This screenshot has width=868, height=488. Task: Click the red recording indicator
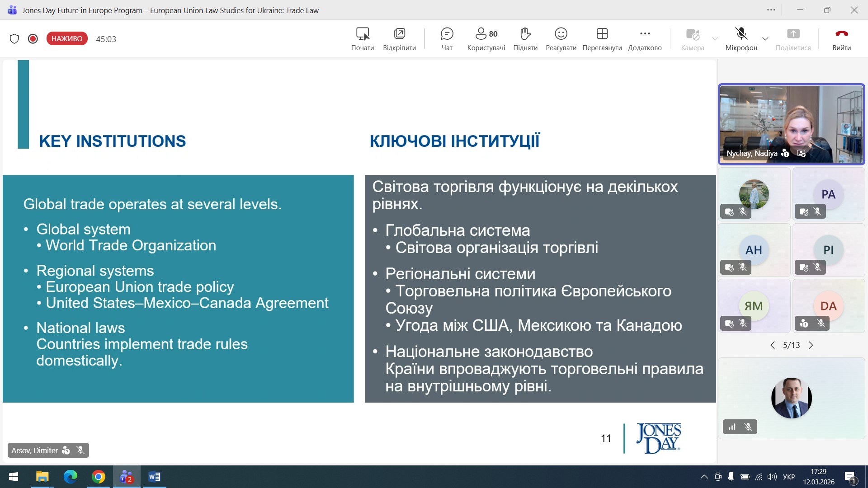pos(33,39)
